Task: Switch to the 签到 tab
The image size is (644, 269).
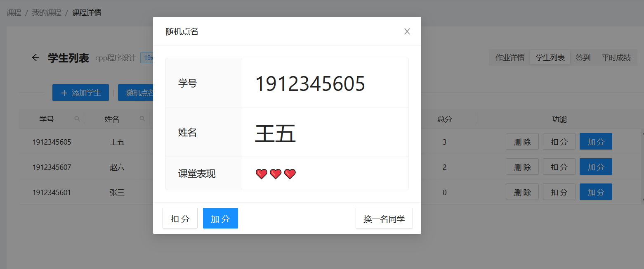Action: point(583,58)
